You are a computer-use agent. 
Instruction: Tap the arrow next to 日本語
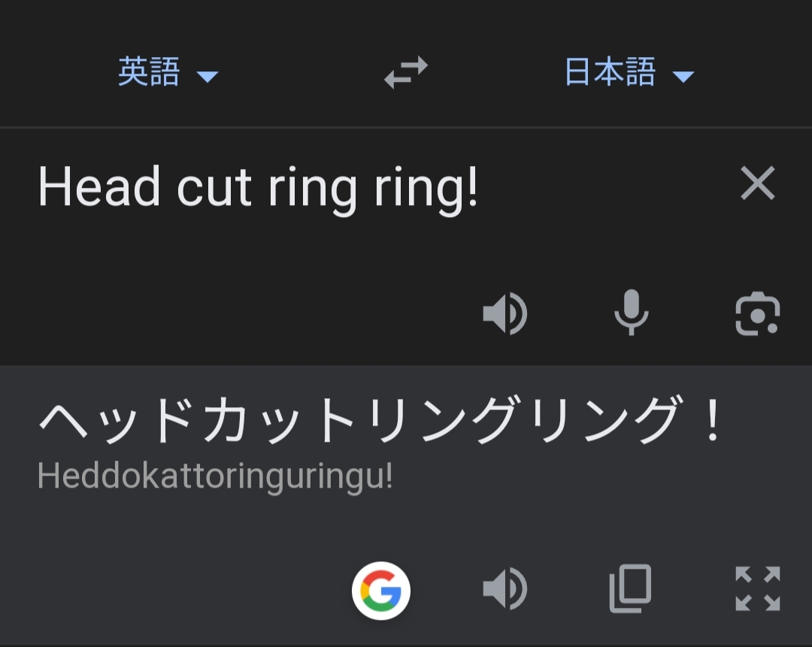coord(683,77)
